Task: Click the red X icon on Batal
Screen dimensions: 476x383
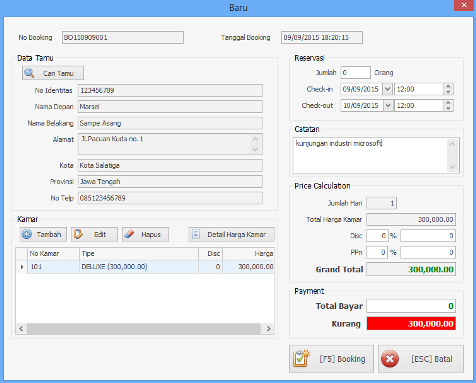Action: tap(390, 359)
